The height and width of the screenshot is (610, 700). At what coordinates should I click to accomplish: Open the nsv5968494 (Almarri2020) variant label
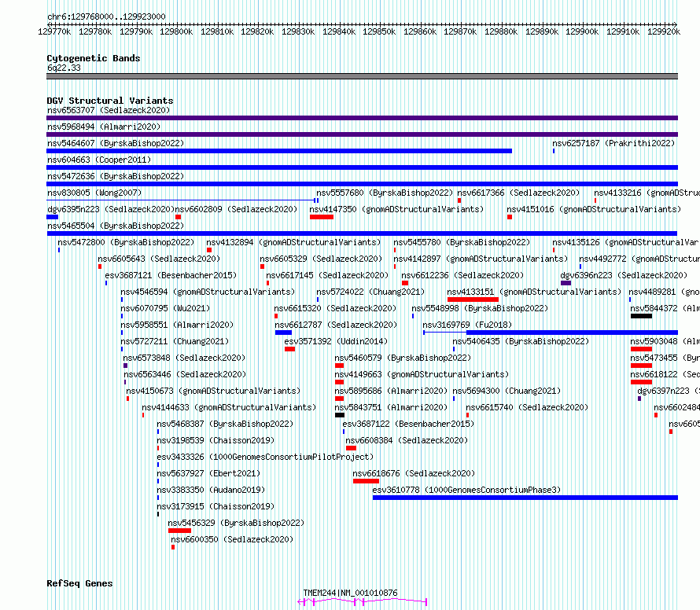(104, 127)
